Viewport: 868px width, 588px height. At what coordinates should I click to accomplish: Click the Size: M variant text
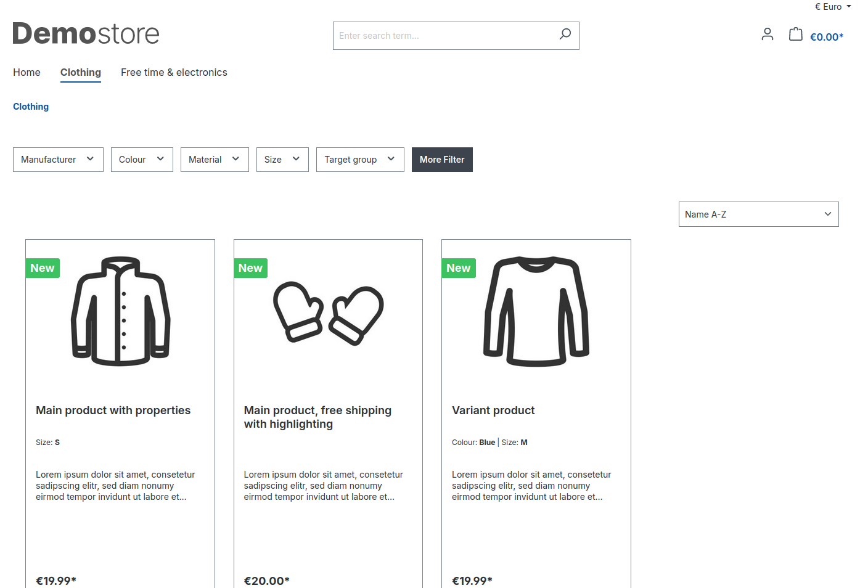[x=515, y=443]
